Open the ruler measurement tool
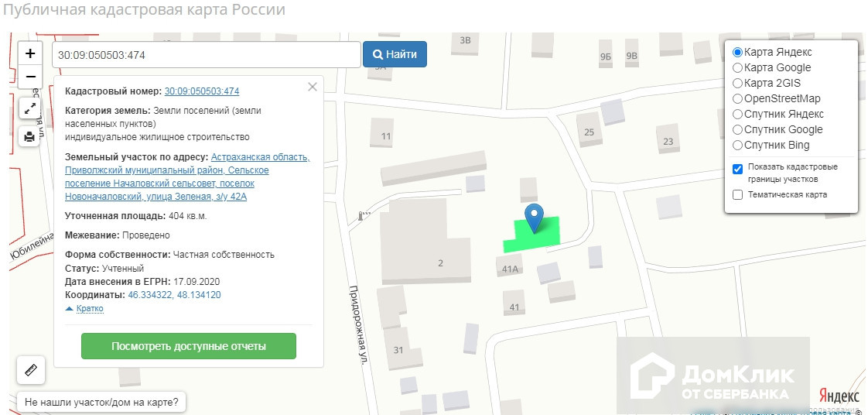The image size is (868, 415). point(31,370)
